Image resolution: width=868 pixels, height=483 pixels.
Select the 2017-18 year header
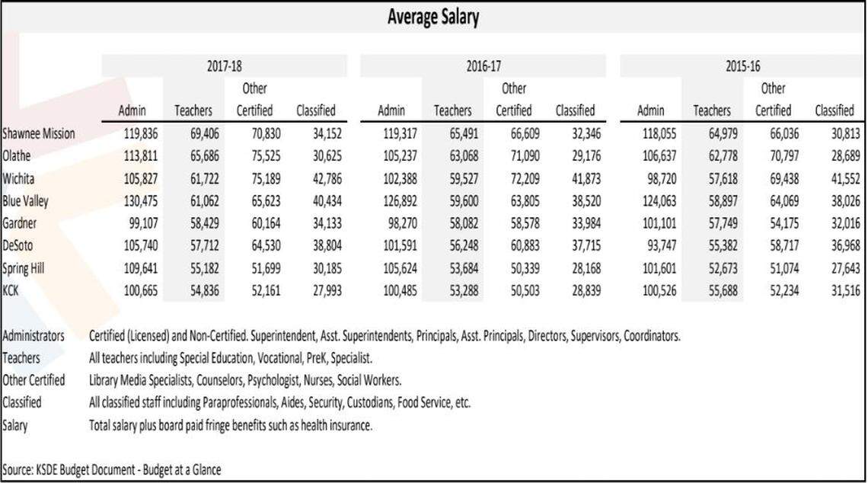(225, 66)
